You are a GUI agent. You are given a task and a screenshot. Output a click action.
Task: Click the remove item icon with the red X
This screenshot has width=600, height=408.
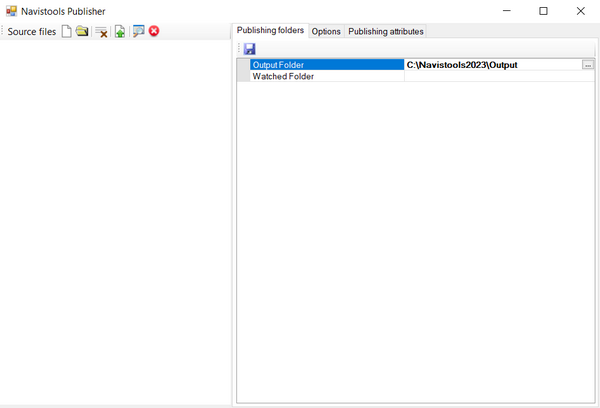point(101,32)
